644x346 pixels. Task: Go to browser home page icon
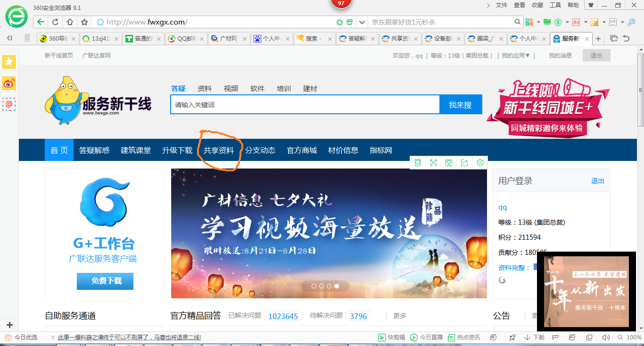click(70, 22)
